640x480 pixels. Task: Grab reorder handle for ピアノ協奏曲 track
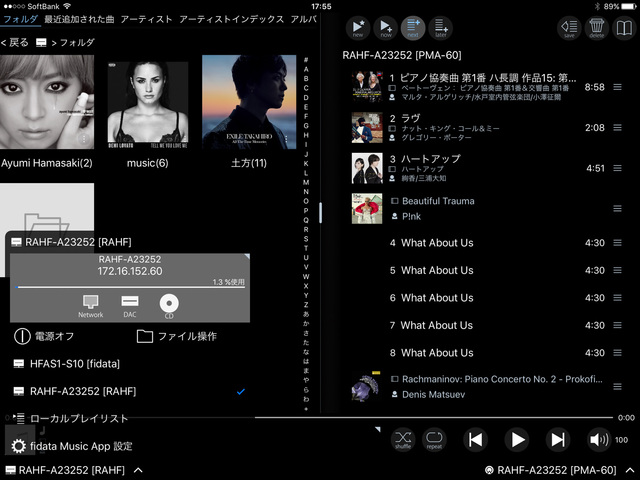coord(618,87)
